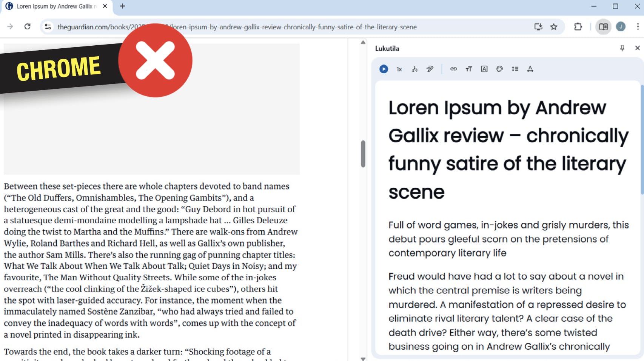This screenshot has width=644, height=361.
Task: Toggle links in reading mode
Action: [453, 69]
